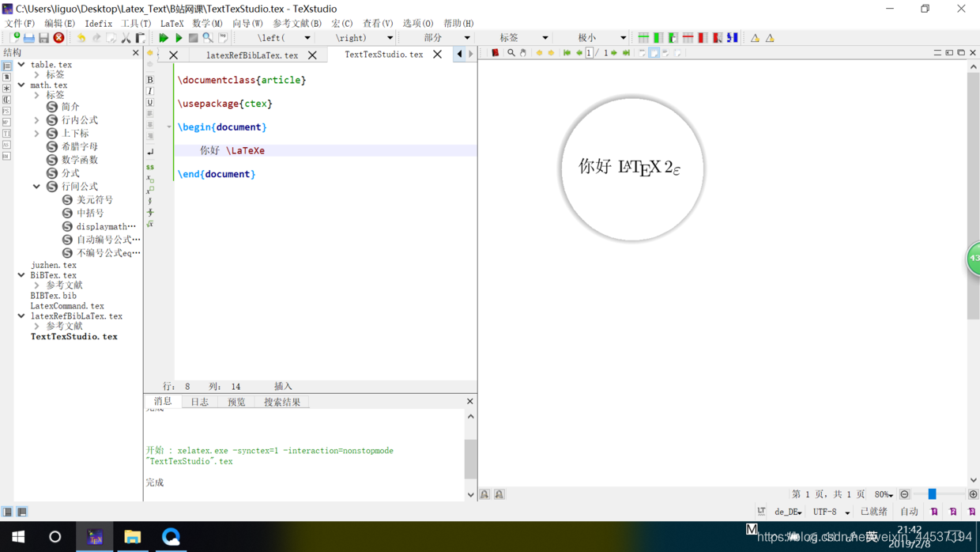Click the PS symbols sidebar icon
The image size is (980, 552).
coord(6,112)
